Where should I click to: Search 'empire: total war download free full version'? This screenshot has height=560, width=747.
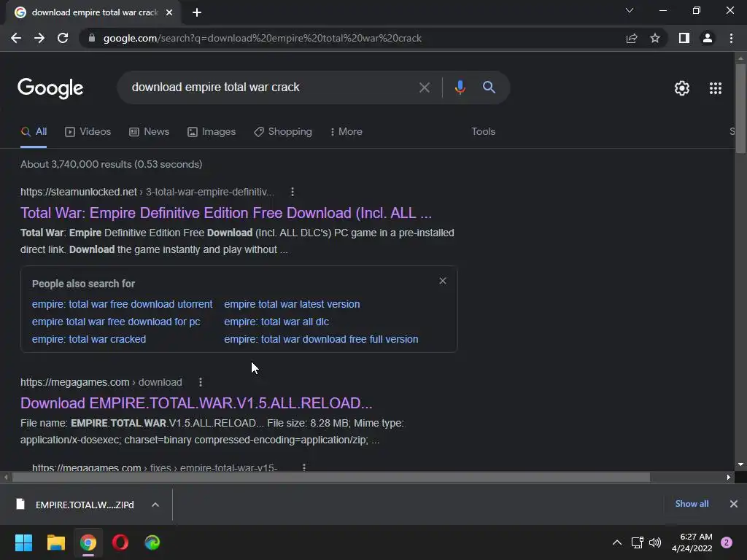(321, 340)
